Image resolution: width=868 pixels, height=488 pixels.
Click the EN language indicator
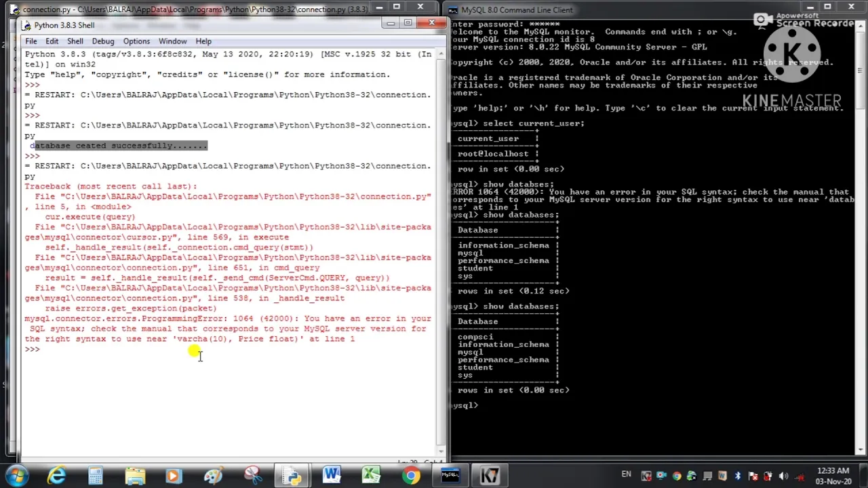point(626,474)
